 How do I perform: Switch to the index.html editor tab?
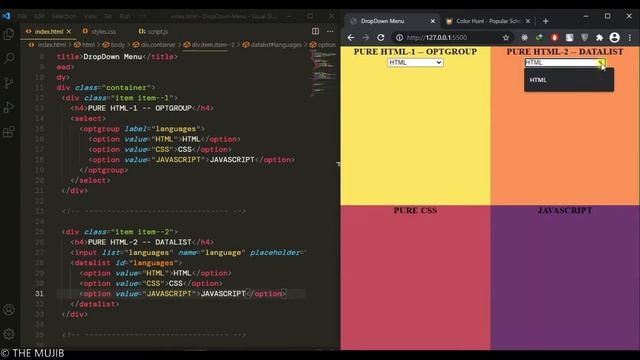point(49,31)
